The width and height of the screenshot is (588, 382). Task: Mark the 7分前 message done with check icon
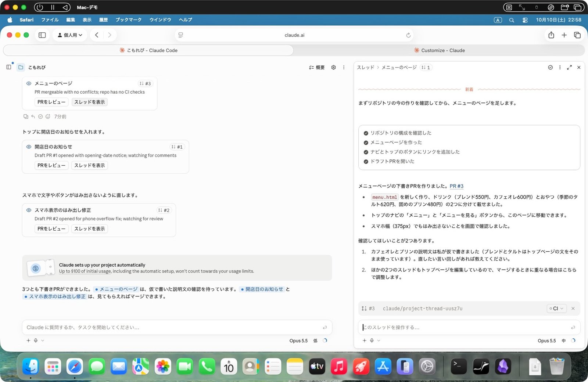[x=40, y=116]
